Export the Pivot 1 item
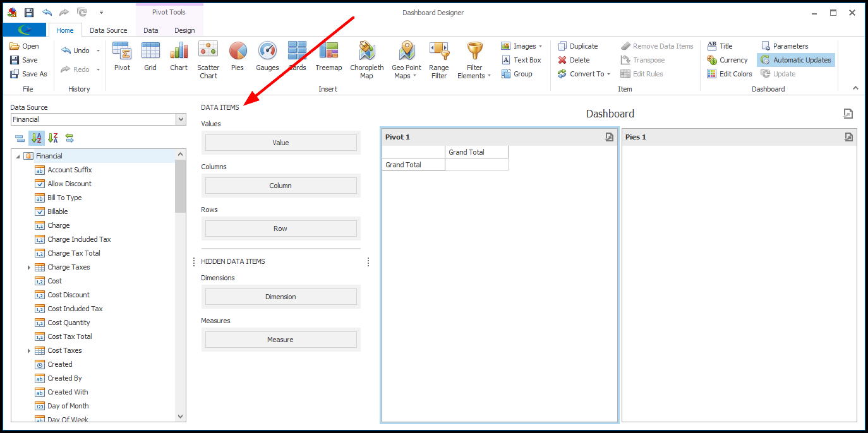The width and height of the screenshot is (868, 433). (609, 137)
